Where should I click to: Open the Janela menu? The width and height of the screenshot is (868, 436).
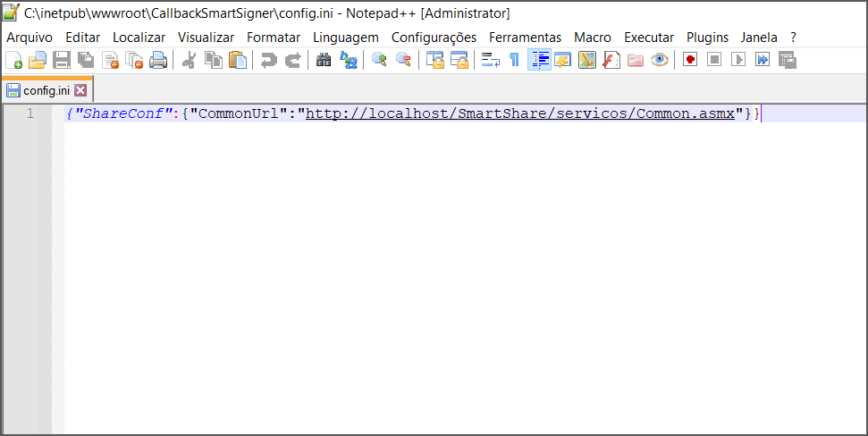pos(759,38)
